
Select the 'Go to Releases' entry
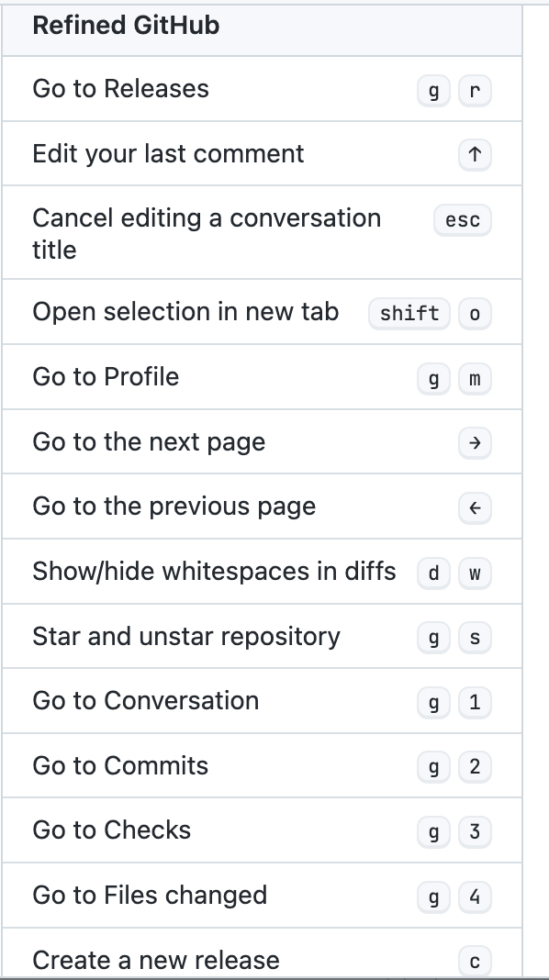coord(120,89)
